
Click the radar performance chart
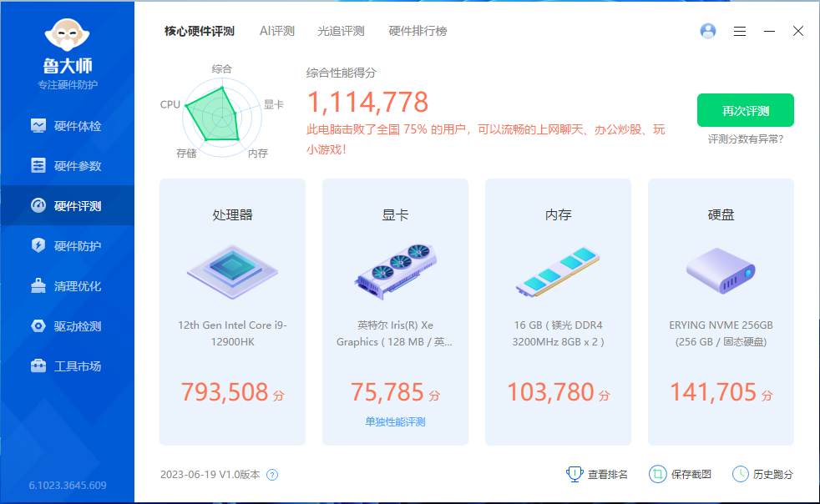222,118
